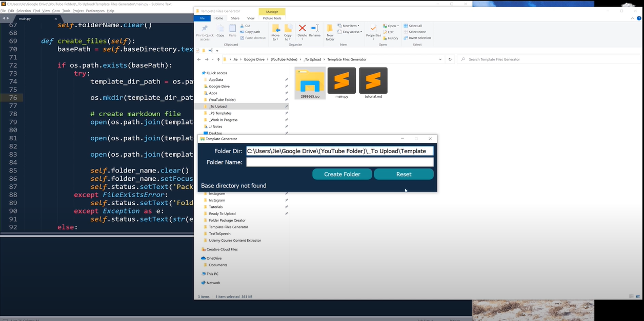Click the Copy path option
Image resolution: width=644 pixels, height=321 pixels.
pos(252,32)
